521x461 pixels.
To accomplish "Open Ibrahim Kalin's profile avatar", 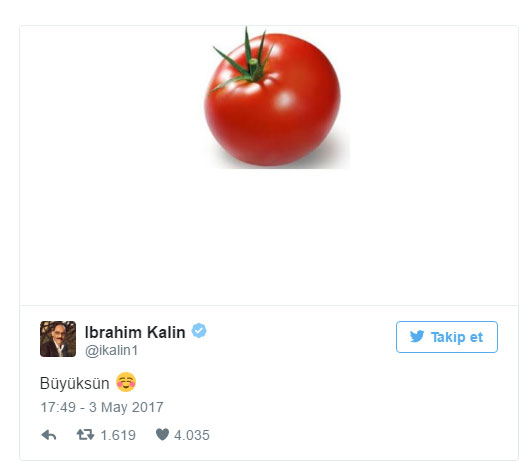I will (58, 339).
